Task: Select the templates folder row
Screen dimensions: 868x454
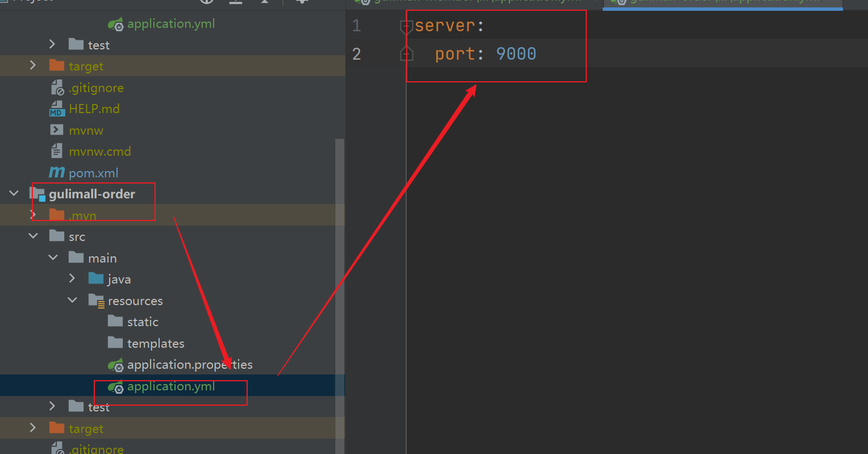Action: click(172, 343)
